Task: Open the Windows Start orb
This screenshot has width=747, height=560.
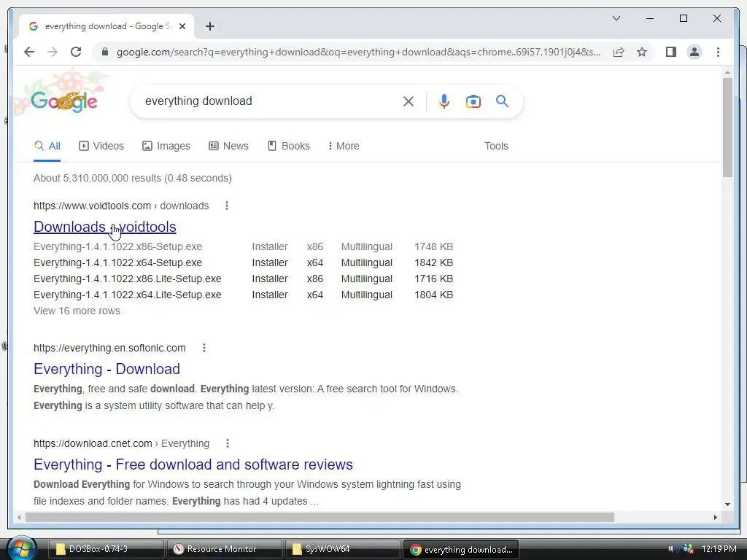Action: [21, 548]
